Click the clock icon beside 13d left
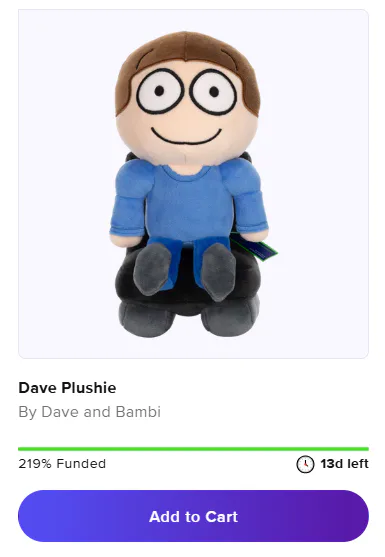The height and width of the screenshot is (557, 385). click(305, 464)
